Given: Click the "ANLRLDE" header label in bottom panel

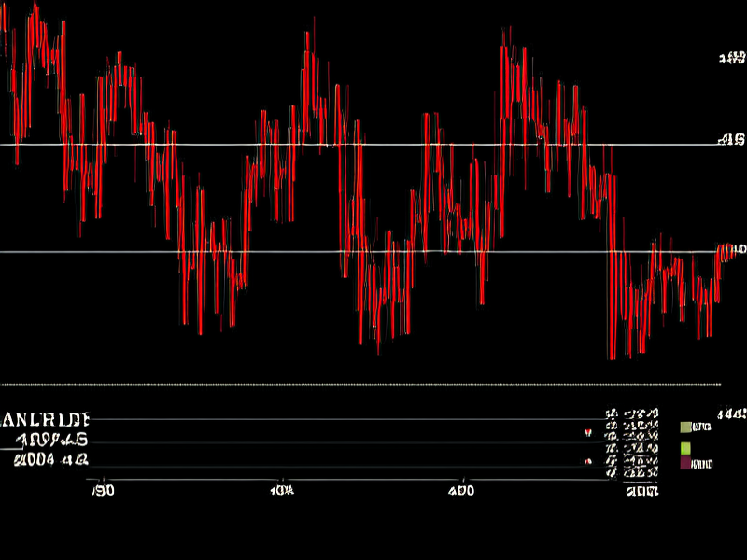Looking at the screenshot, I should [46, 419].
